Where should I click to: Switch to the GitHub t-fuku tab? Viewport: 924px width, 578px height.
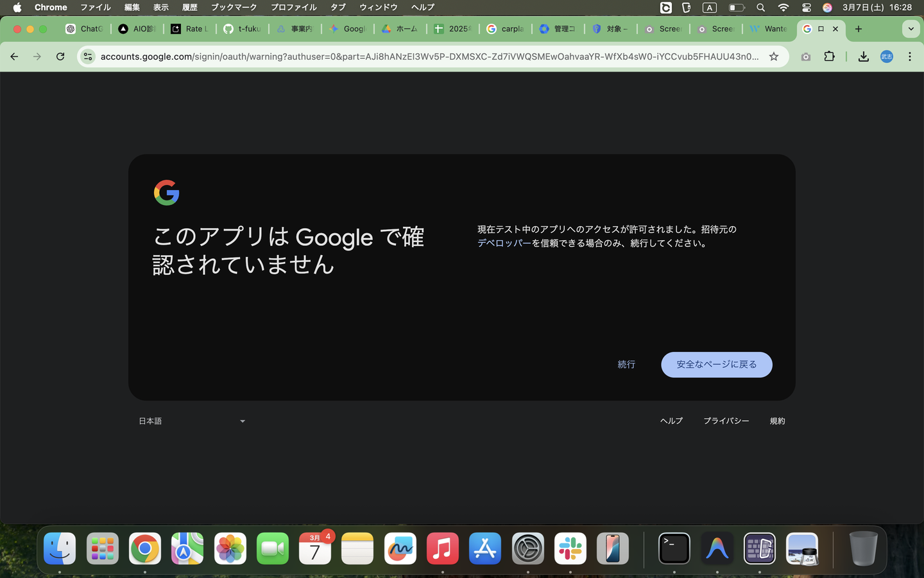click(243, 29)
